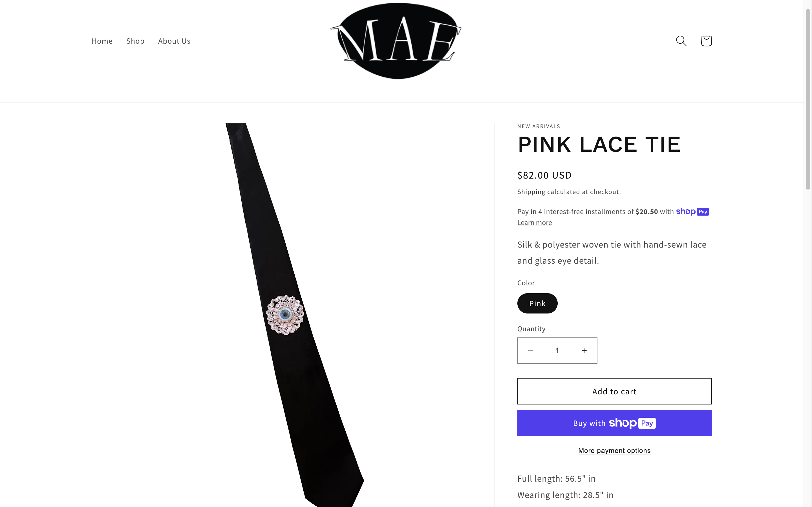Screen dimensions: 812x507
Task: Click the Shop Pay logo in installments text
Action: point(692,212)
